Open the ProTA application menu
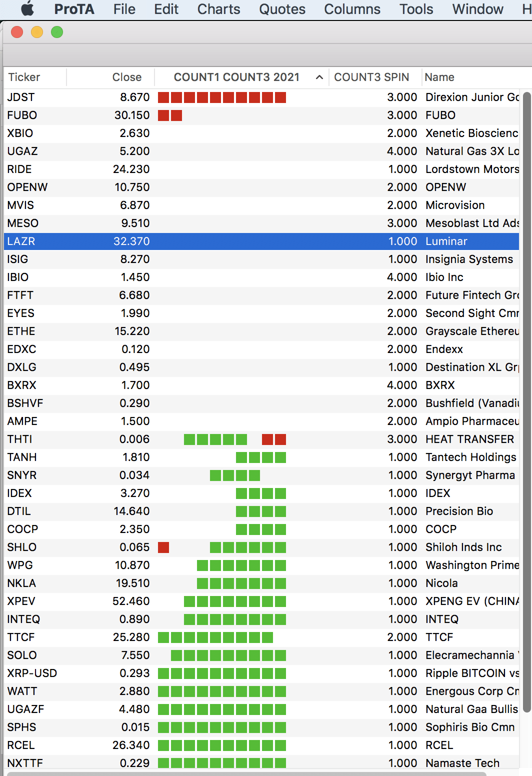The width and height of the screenshot is (532, 776). [74, 9]
